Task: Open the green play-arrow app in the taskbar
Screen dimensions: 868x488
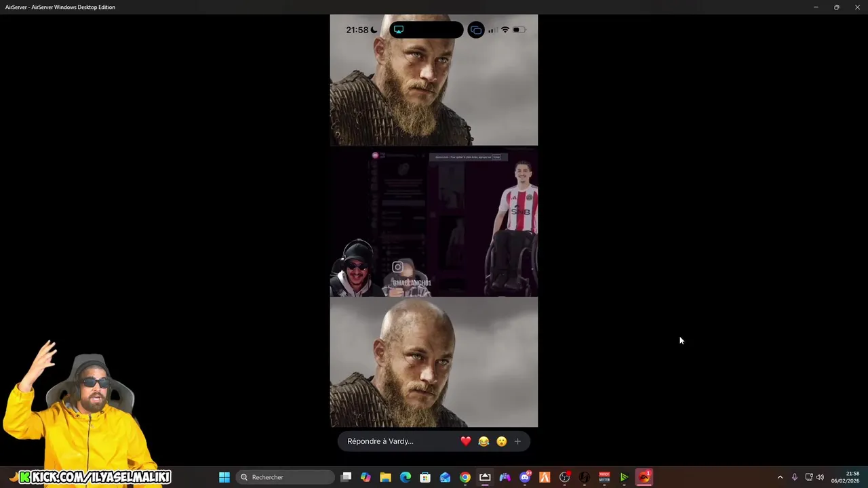Action: (624, 477)
